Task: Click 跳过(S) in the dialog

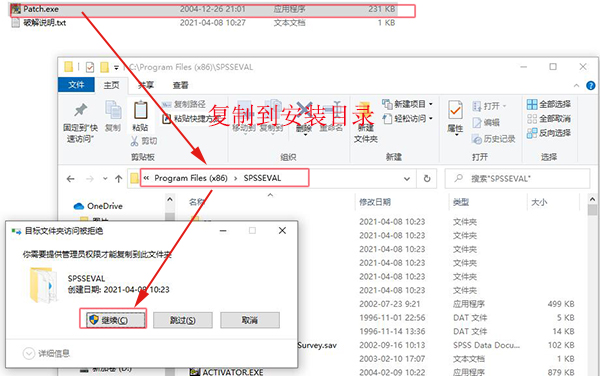Action: pyautogui.click(x=183, y=320)
